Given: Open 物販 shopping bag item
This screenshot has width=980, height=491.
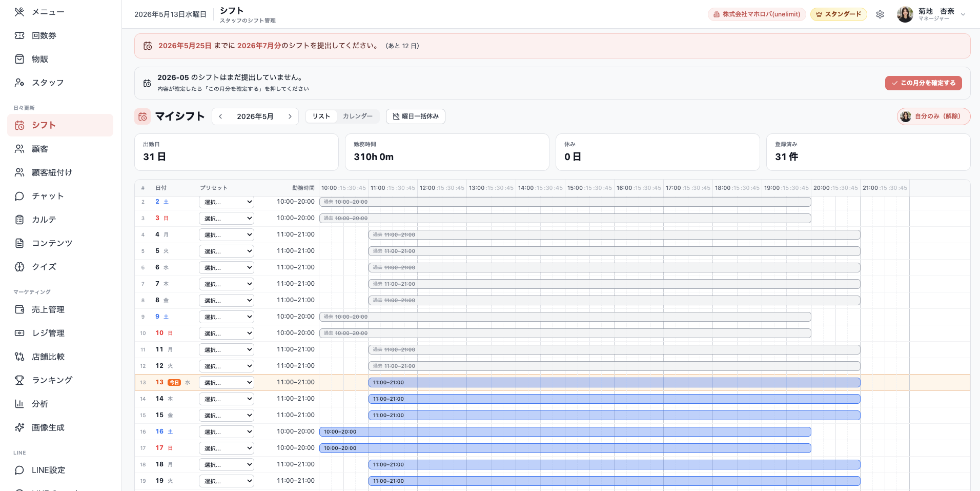Looking at the screenshot, I should pyautogui.click(x=60, y=59).
